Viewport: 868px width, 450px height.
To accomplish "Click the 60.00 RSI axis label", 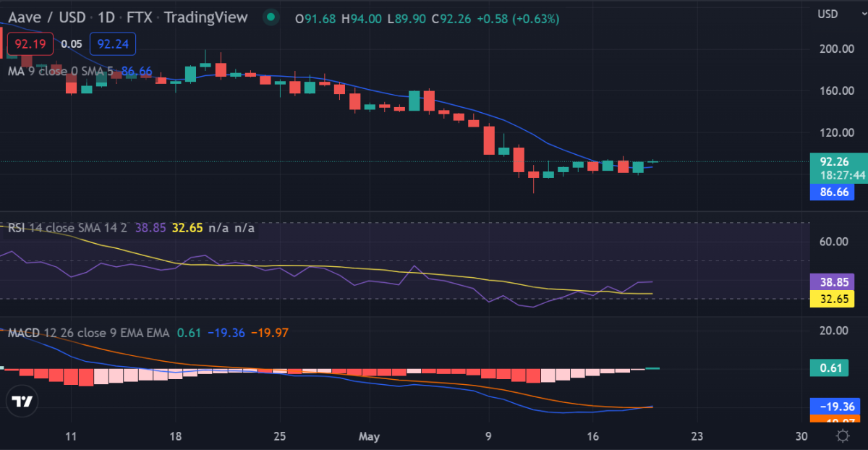I will [x=833, y=241].
